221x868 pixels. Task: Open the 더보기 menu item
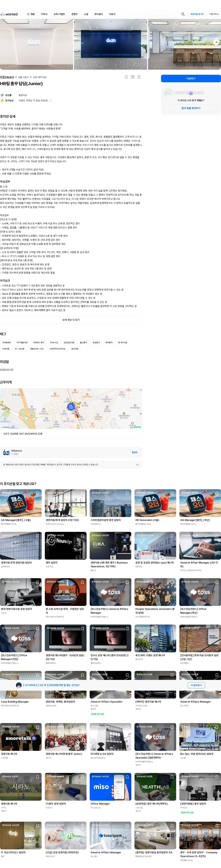click(x=112, y=14)
